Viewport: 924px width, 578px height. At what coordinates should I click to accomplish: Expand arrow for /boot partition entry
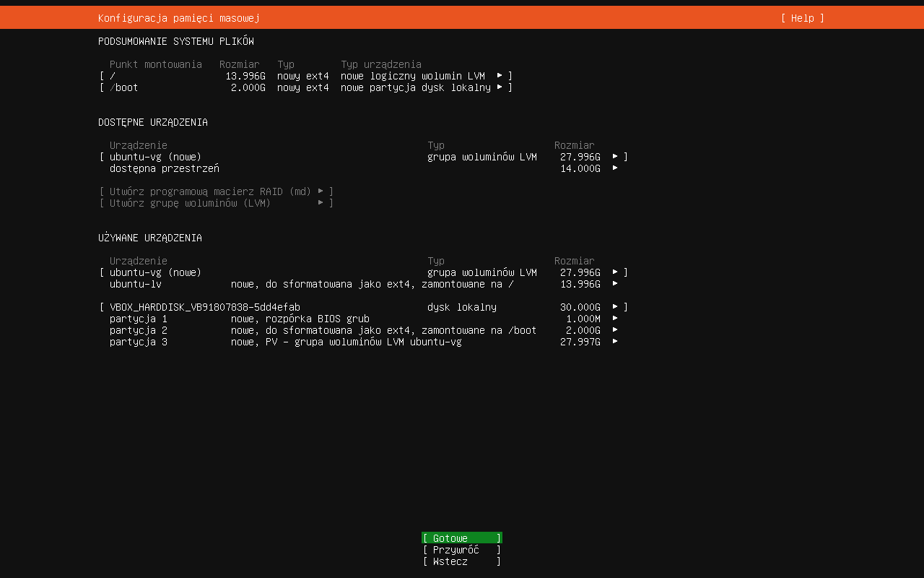click(500, 87)
